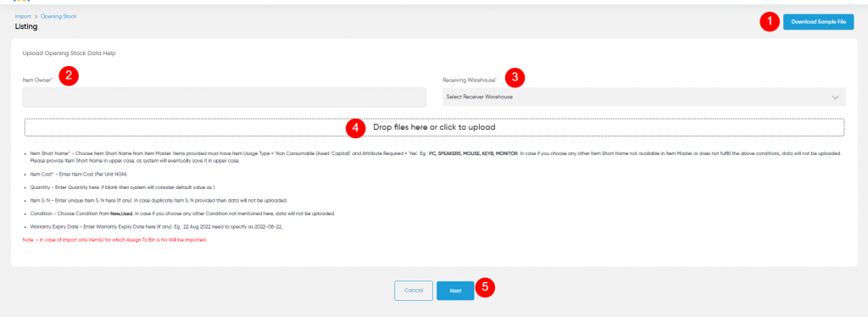Click the Warranty Expiry Date instruction line

click(x=157, y=227)
